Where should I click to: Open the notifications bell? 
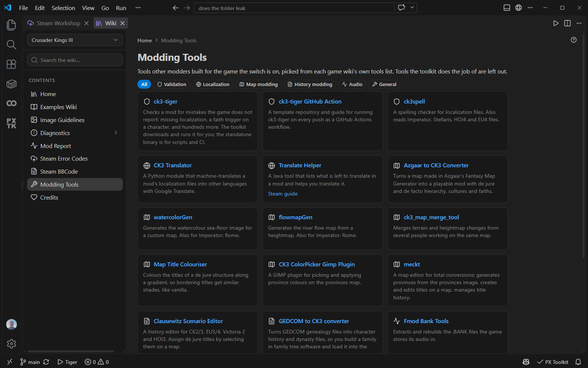[x=578, y=362]
